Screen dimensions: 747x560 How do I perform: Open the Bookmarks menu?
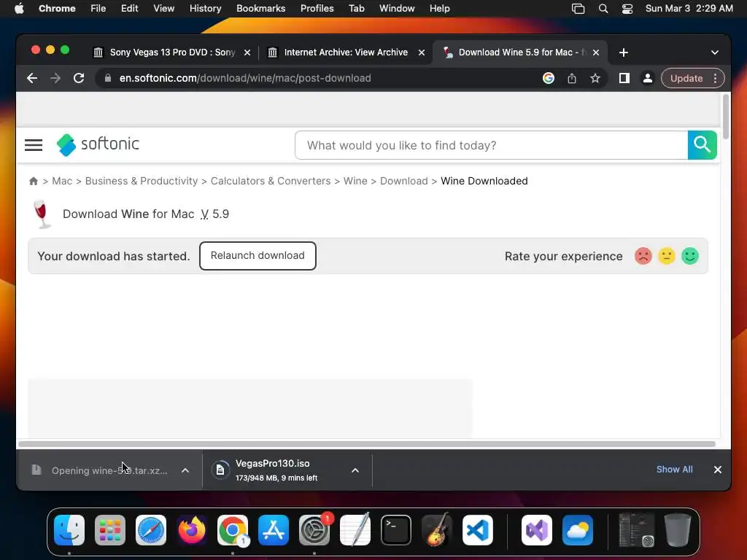(x=260, y=9)
